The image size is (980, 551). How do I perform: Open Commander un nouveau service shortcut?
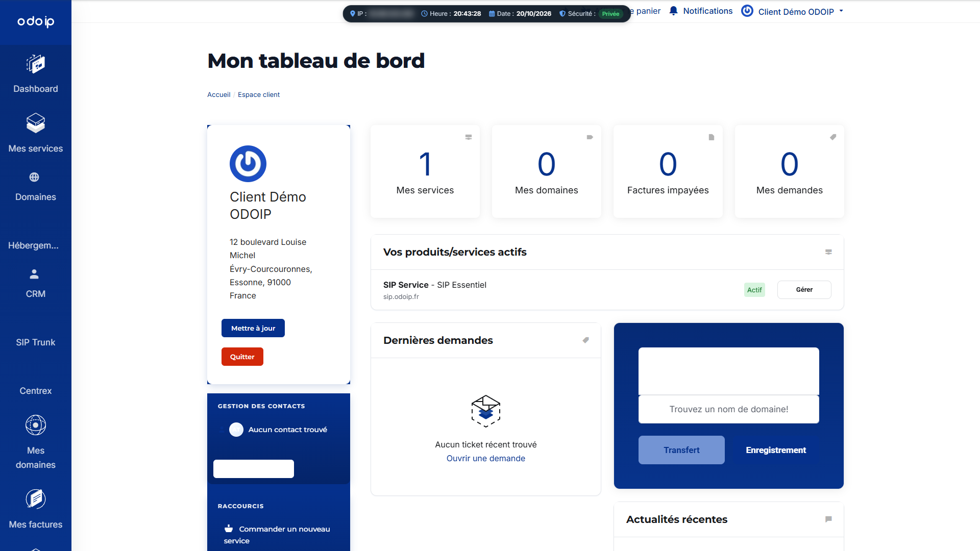point(277,535)
